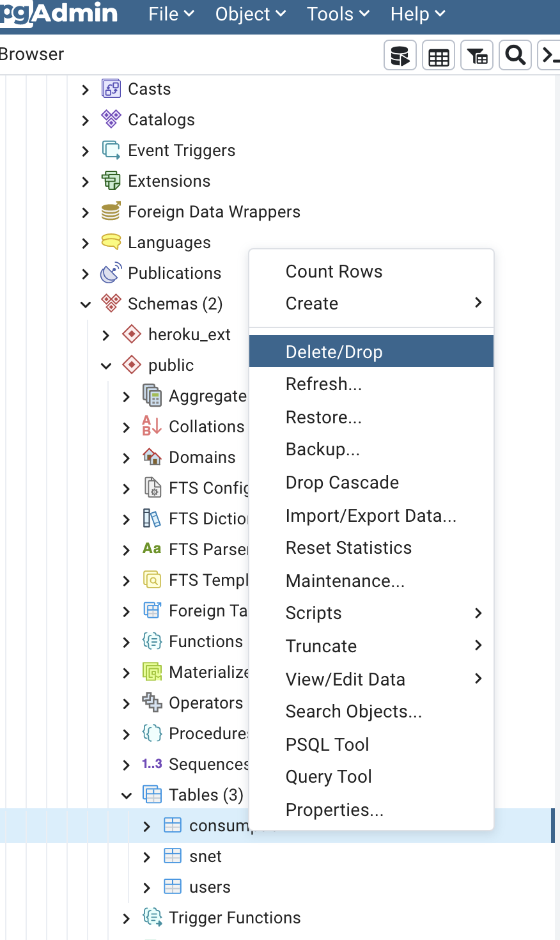
Task: Open the Search Objects magnifier icon
Action: coord(515,56)
